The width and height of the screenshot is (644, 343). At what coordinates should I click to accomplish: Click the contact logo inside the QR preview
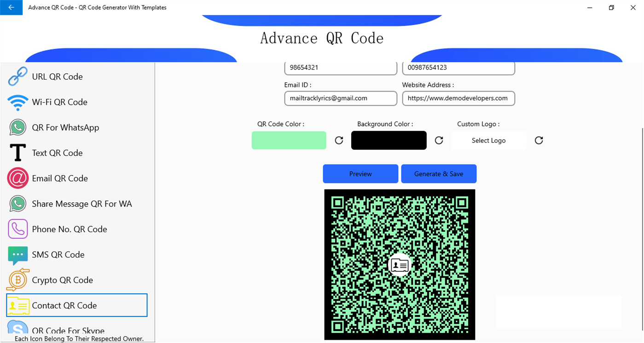pyautogui.click(x=400, y=264)
